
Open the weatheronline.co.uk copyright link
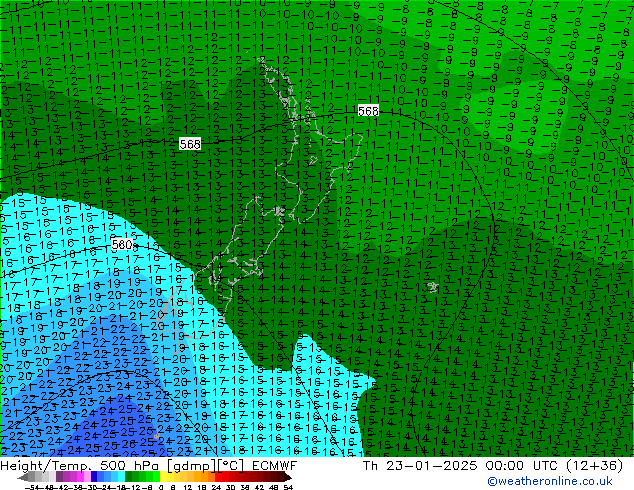click(550, 481)
